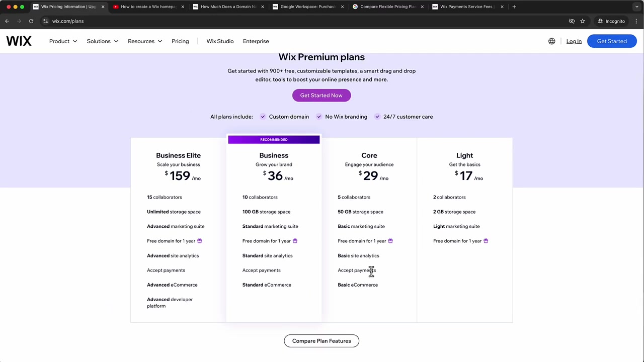Click the gift icon in Light plan
This screenshot has width=644, height=362.
(x=486, y=241)
